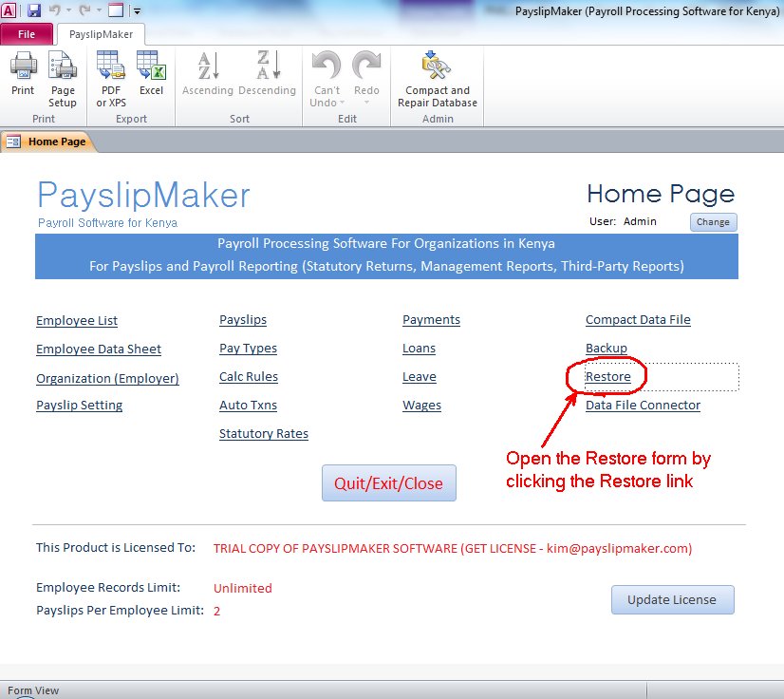784x699 pixels.
Task: Open the Leave link
Action: [419, 377]
